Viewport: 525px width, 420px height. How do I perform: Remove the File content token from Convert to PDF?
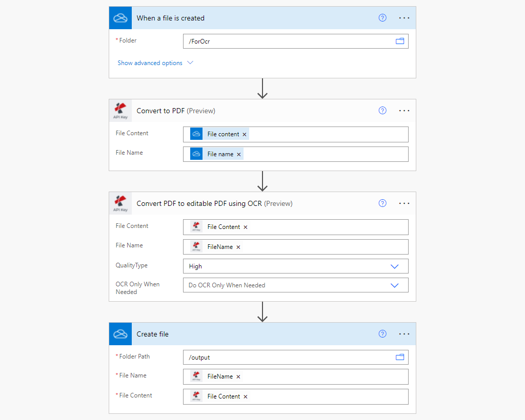pyautogui.click(x=245, y=134)
